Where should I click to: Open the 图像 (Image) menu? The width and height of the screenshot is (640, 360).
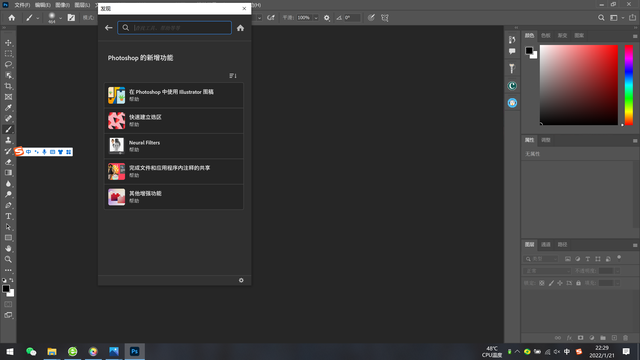tap(62, 5)
